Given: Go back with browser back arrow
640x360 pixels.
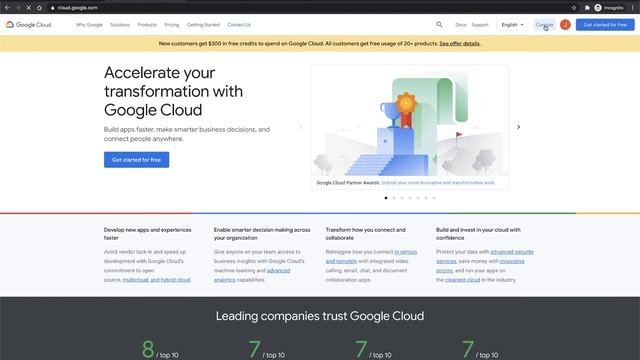Looking at the screenshot, I should 7,7.
